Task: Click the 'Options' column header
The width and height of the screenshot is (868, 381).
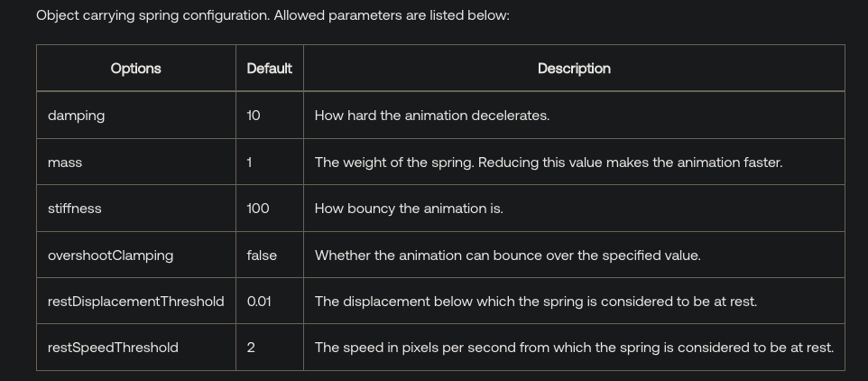Action: click(135, 69)
